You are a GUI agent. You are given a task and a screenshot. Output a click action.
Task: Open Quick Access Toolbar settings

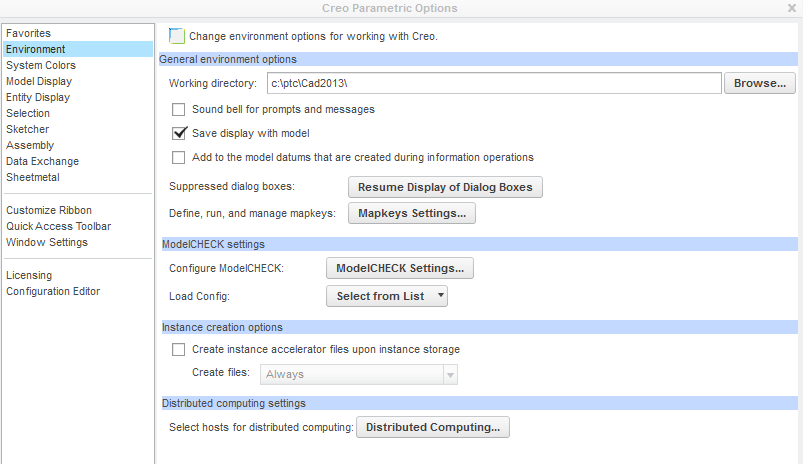58,226
